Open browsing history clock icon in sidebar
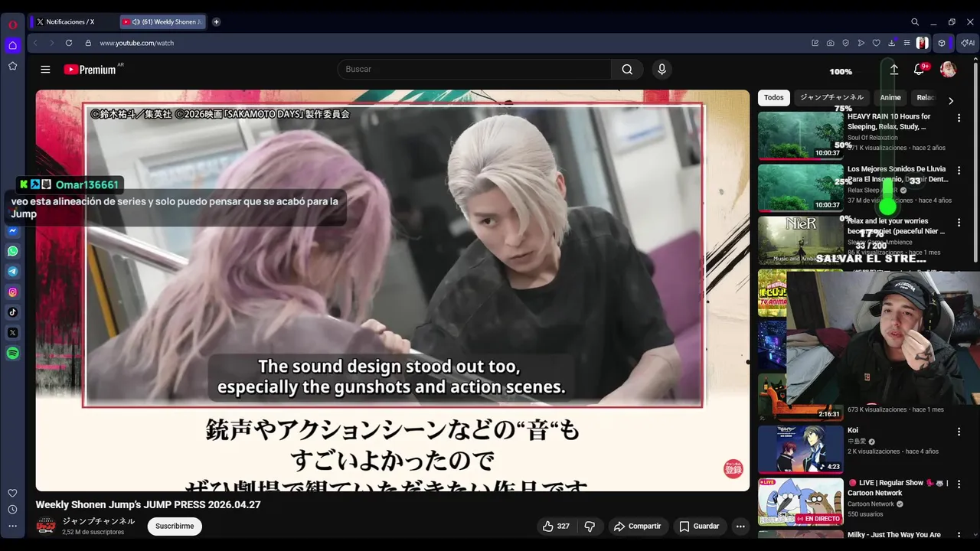 point(13,510)
